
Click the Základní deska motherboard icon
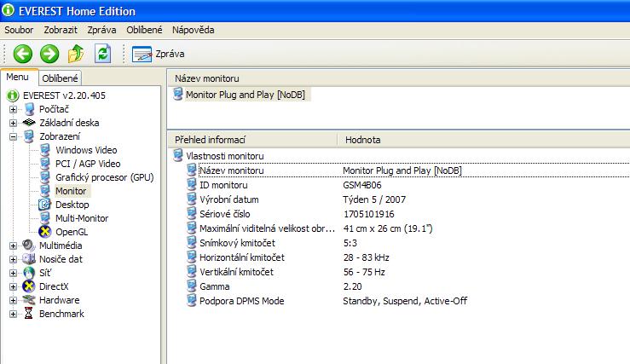tap(29, 123)
